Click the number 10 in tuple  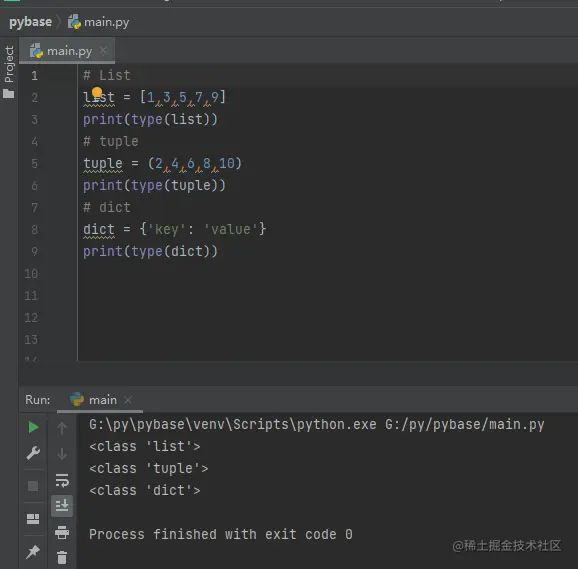[x=226, y=163]
